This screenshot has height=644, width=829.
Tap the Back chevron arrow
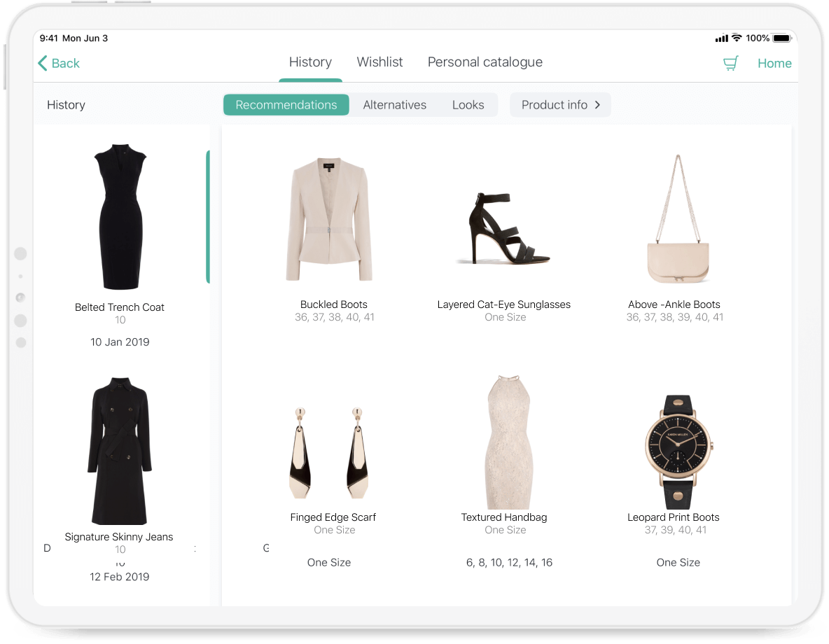(43, 64)
